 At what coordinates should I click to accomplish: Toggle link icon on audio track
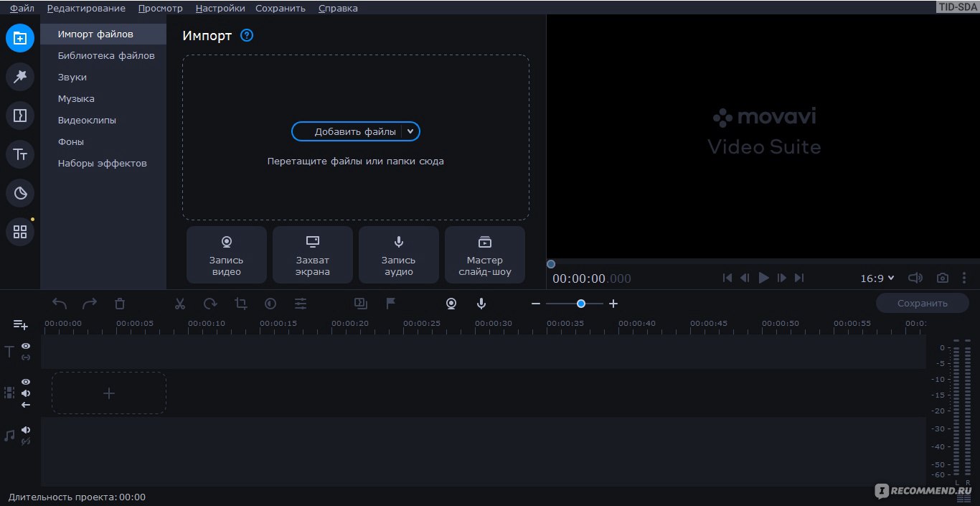26,441
